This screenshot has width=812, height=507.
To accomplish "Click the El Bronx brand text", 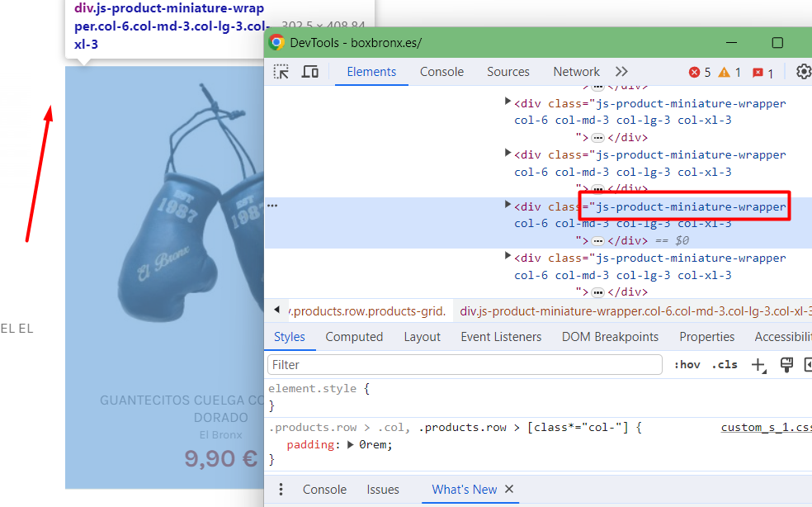I will tap(221, 435).
